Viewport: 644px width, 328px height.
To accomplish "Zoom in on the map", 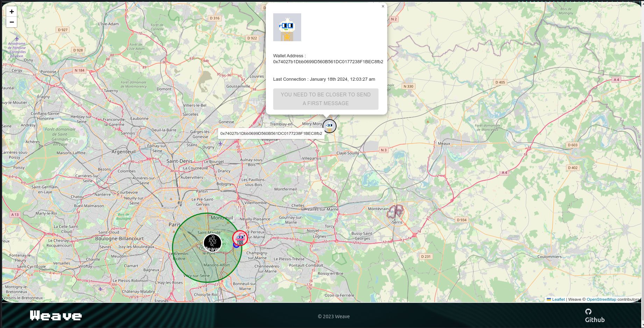I will pyautogui.click(x=12, y=12).
